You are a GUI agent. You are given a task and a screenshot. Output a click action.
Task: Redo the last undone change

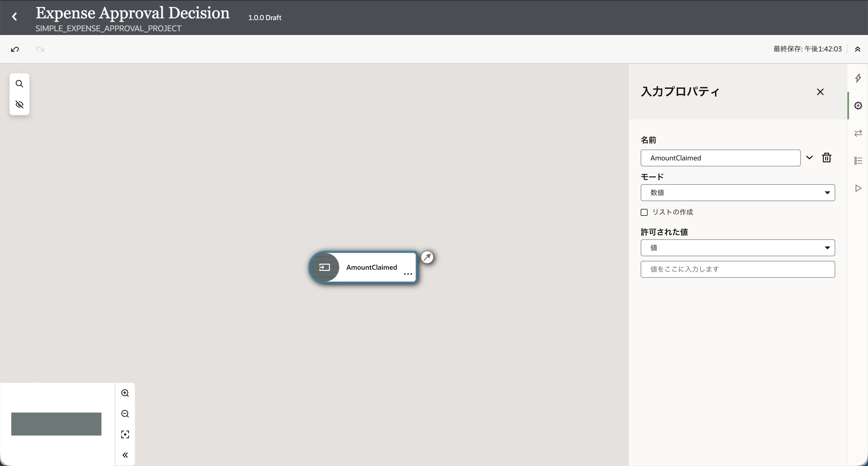pos(40,49)
